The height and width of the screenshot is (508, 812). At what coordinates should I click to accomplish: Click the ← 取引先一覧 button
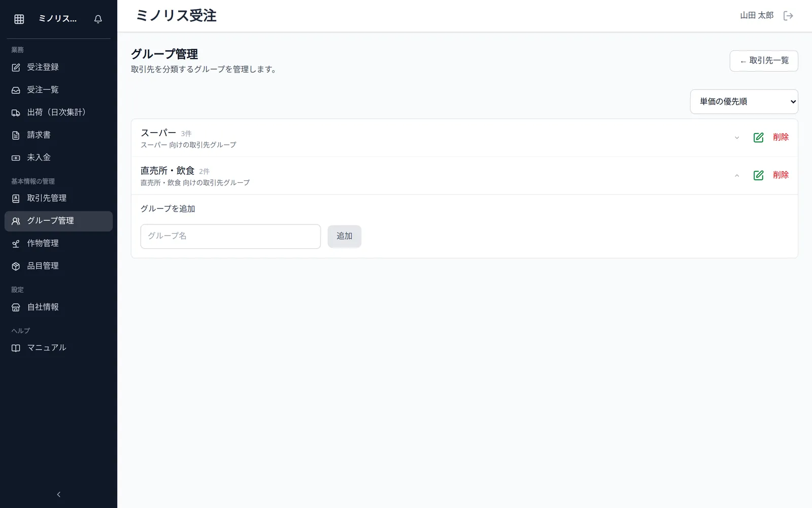[764, 61]
